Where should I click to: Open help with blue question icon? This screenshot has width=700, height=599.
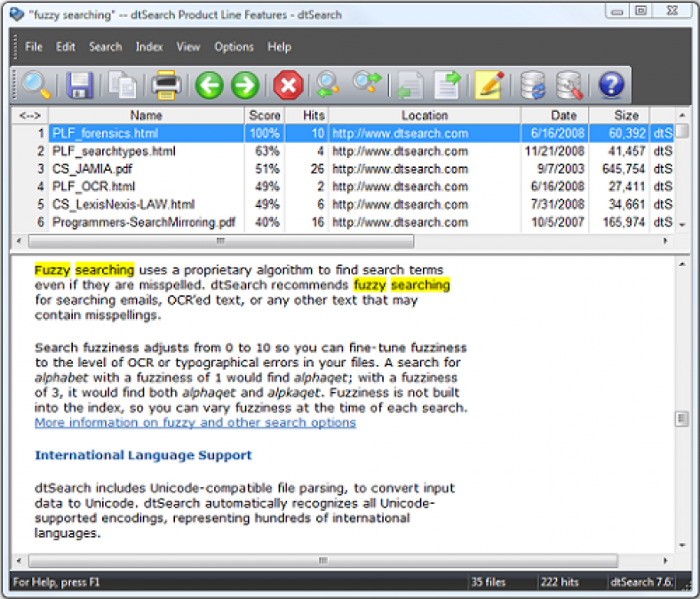click(x=611, y=84)
